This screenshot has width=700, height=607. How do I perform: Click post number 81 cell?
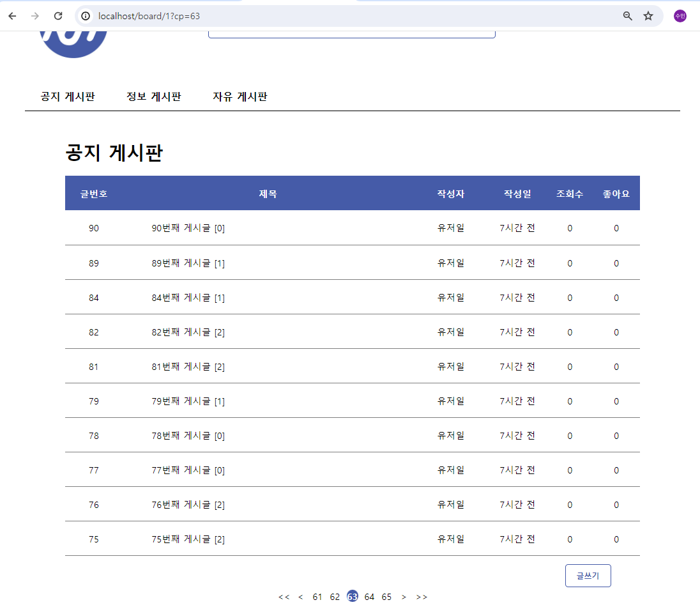click(x=94, y=367)
